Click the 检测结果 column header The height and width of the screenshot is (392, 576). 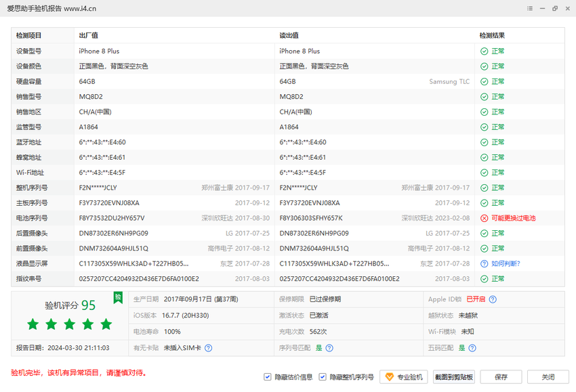pos(492,36)
